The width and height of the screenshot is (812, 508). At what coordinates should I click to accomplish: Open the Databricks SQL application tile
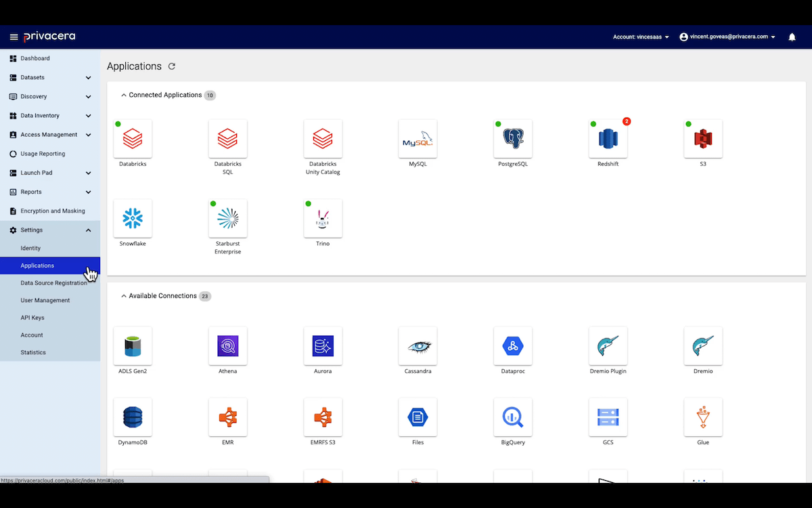pos(227,139)
